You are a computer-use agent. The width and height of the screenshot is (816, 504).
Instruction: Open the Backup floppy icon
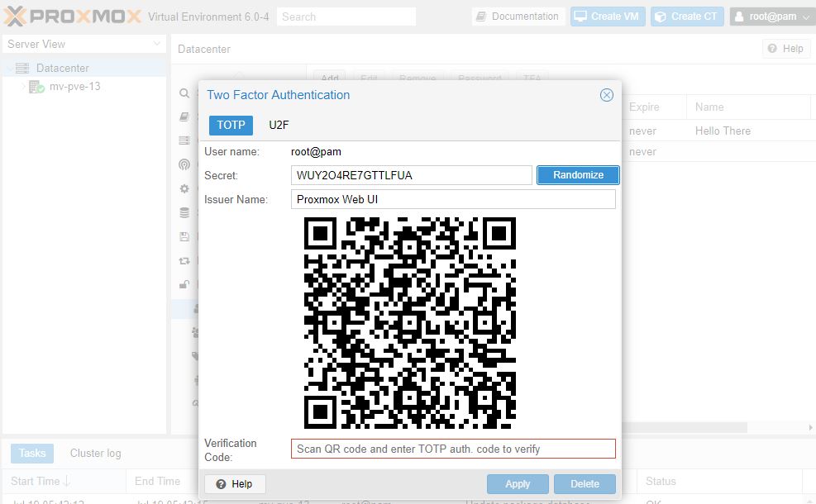[184, 236]
